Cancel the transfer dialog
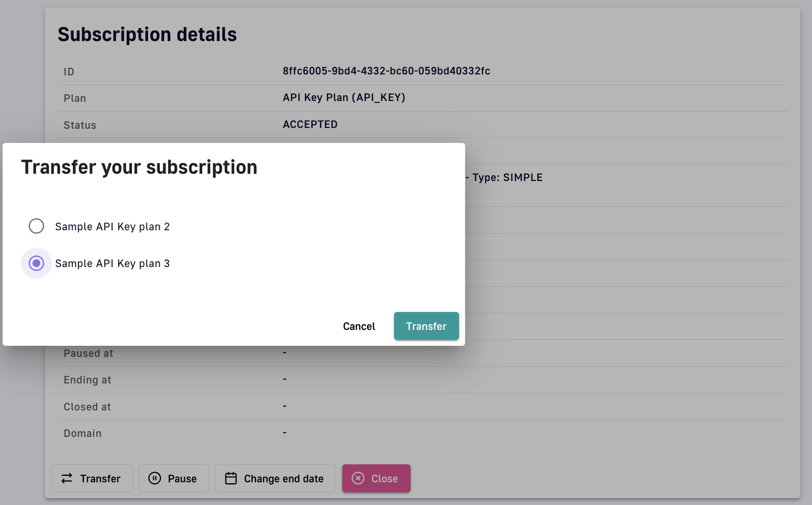The height and width of the screenshot is (505, 812). pos(359,326)
